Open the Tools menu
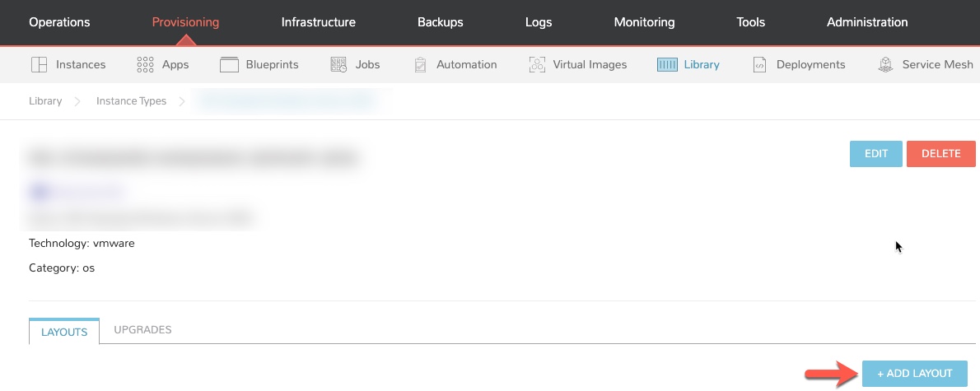Screen dimensions: 980x391 point(750,22)
